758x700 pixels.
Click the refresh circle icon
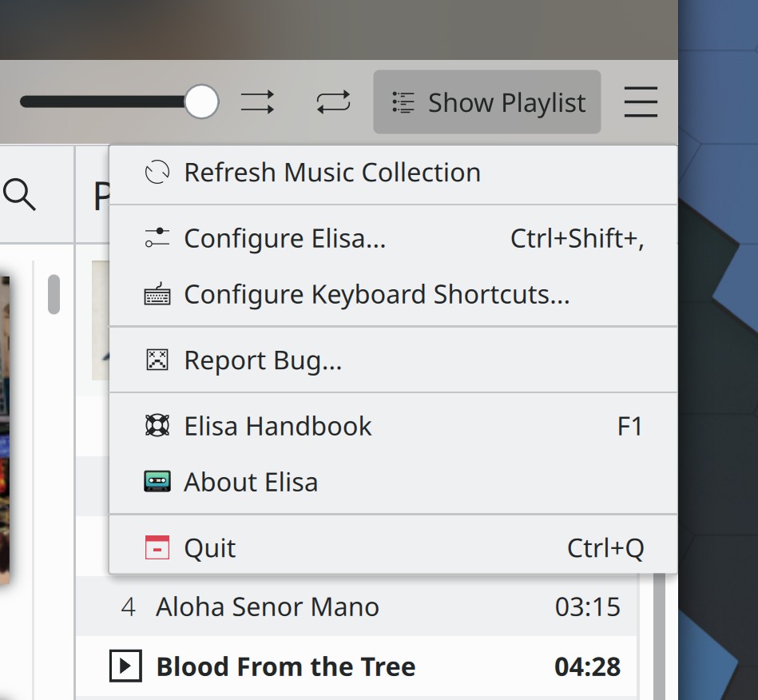[157, 173]
